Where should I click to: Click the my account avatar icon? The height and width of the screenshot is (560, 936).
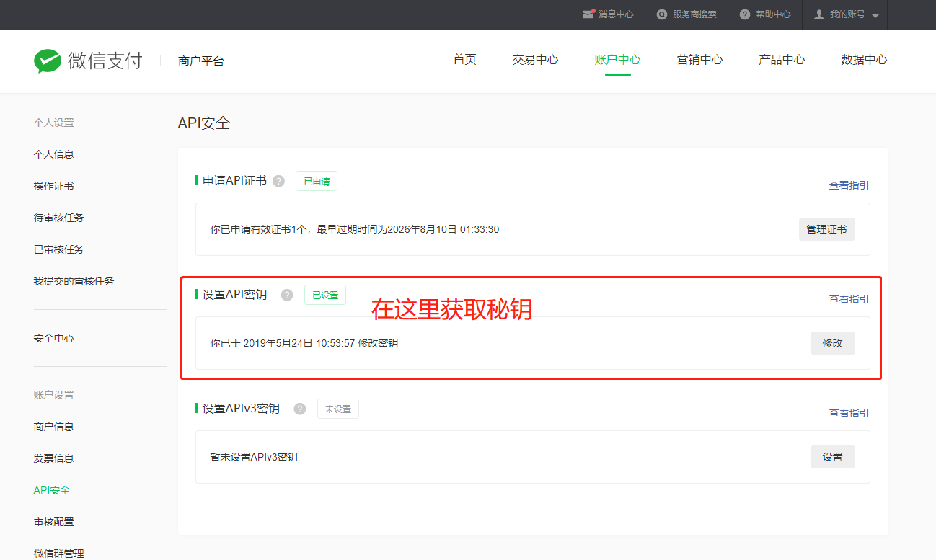pyautogui.click(x=819, y=14)
